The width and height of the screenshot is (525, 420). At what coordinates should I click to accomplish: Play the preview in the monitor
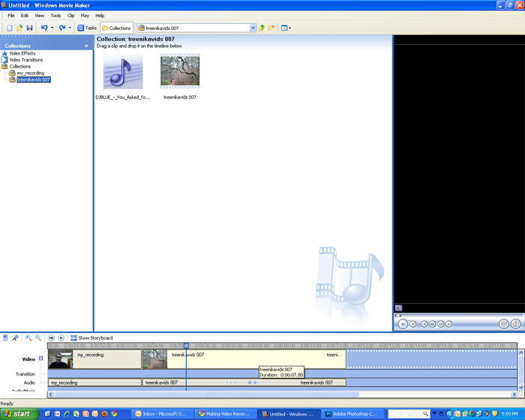[403, 324]
